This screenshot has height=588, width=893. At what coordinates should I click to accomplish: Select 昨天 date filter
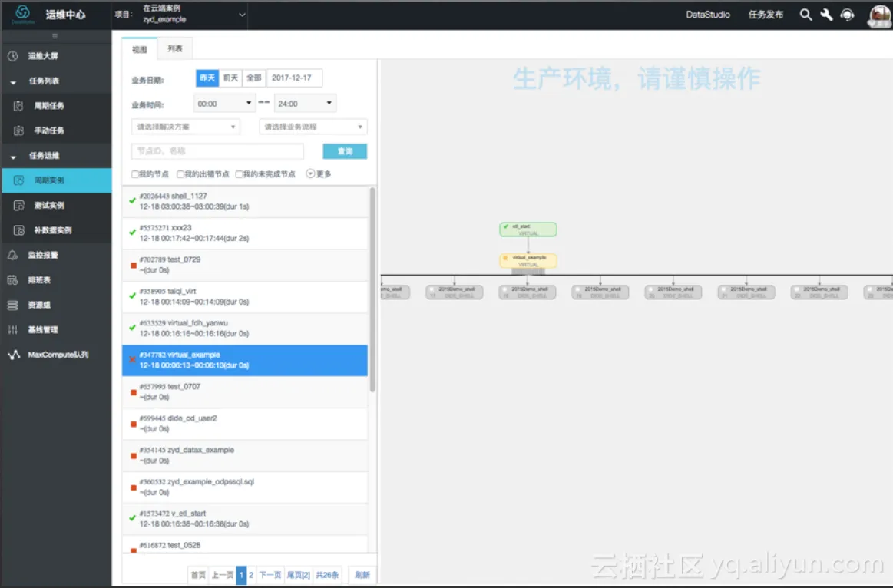(x=207, y=78)
